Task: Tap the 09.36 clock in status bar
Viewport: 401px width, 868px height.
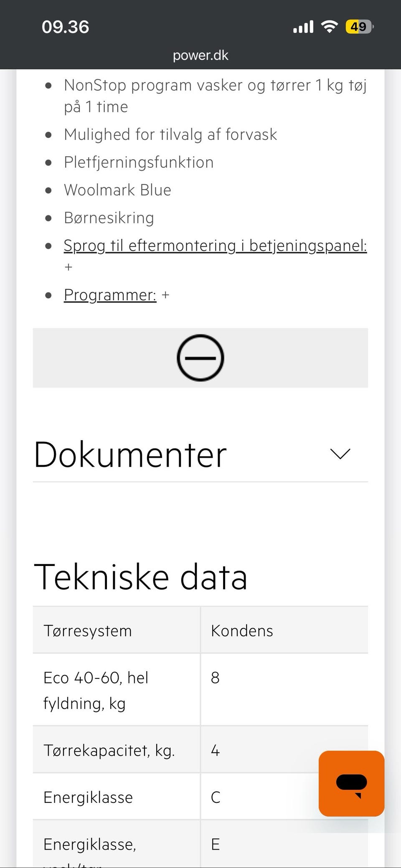Action: point(66,27)
